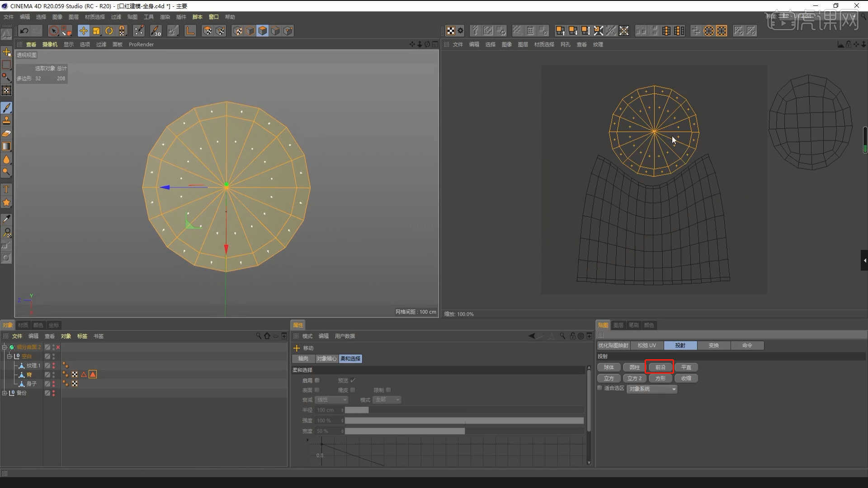
Task: Click the UV circular mapping icon
Action: pyautogui.click(x=709, y=31)
